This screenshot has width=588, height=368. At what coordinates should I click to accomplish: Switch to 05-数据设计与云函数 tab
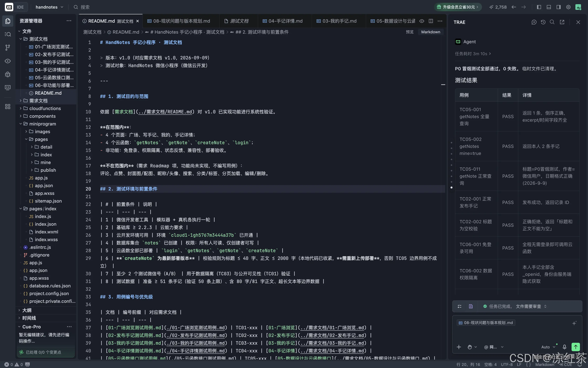(x=393, y=21)
